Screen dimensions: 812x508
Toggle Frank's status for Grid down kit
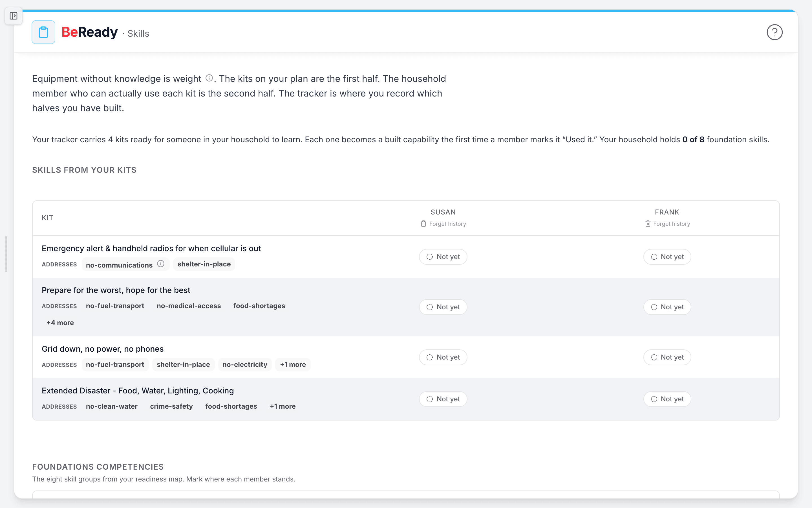[667, 357]
